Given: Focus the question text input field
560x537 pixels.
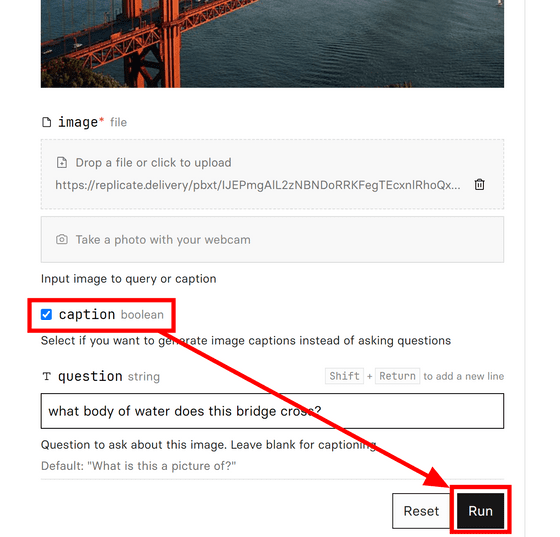Looking at the screenshot, I should point(272,411).
